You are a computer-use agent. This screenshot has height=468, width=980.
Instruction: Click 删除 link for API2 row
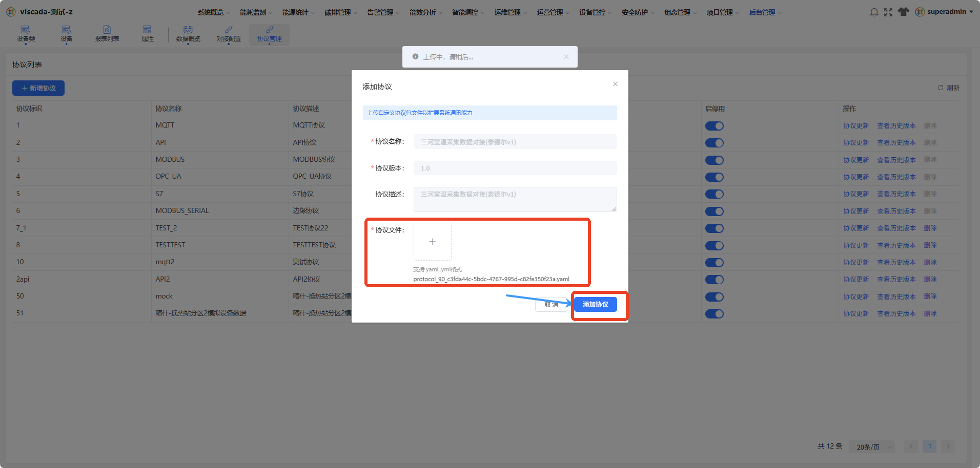[930, 280]
